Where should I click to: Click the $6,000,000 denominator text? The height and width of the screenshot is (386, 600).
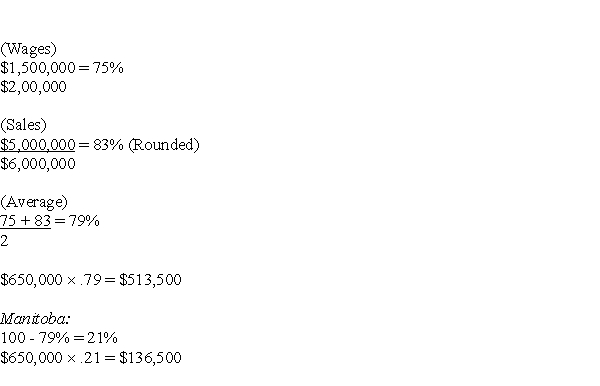pyautogui.click(x=38, y=164)
